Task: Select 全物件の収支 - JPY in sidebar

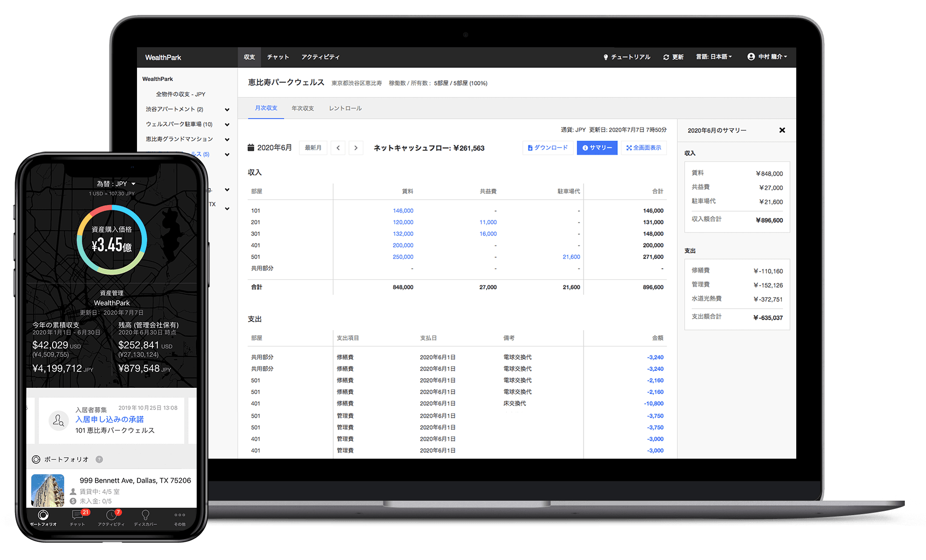Action: (x=180, y=95)
